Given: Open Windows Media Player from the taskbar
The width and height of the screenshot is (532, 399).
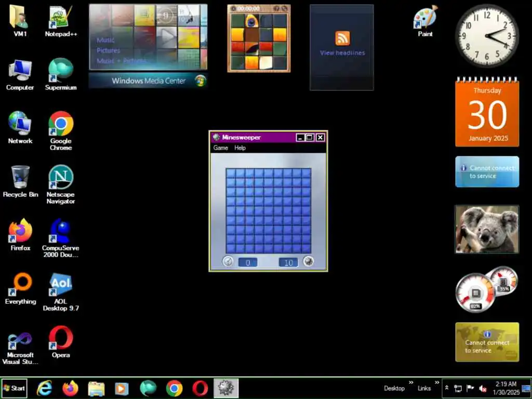Looking at the screenshot, I should click(122, 388).
